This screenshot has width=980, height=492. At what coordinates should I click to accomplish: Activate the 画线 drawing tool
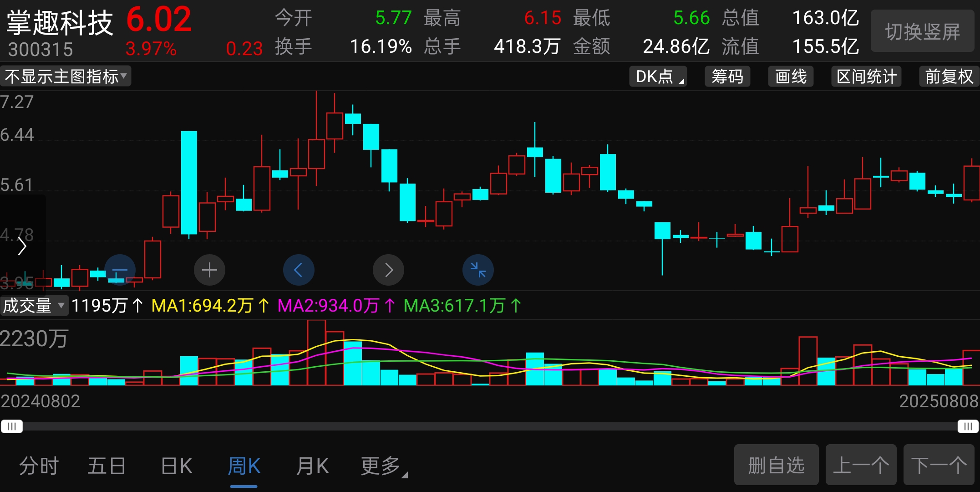(x=791, y=76)
